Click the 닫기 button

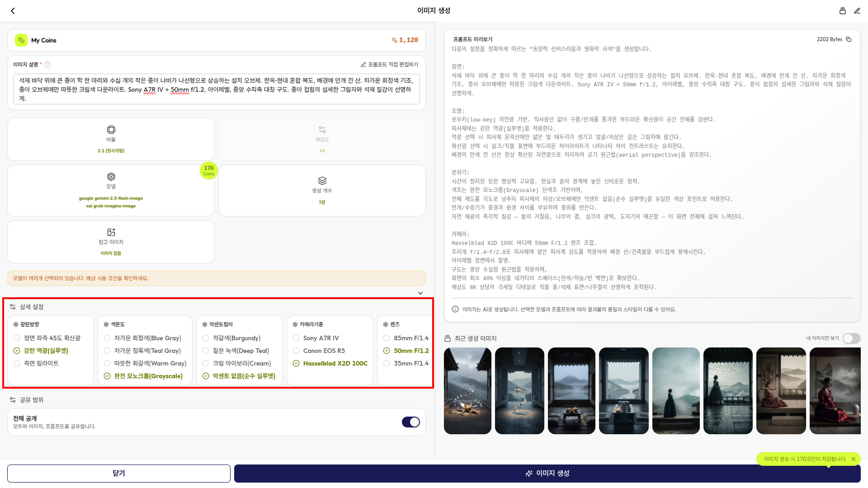tap(118, 473)
